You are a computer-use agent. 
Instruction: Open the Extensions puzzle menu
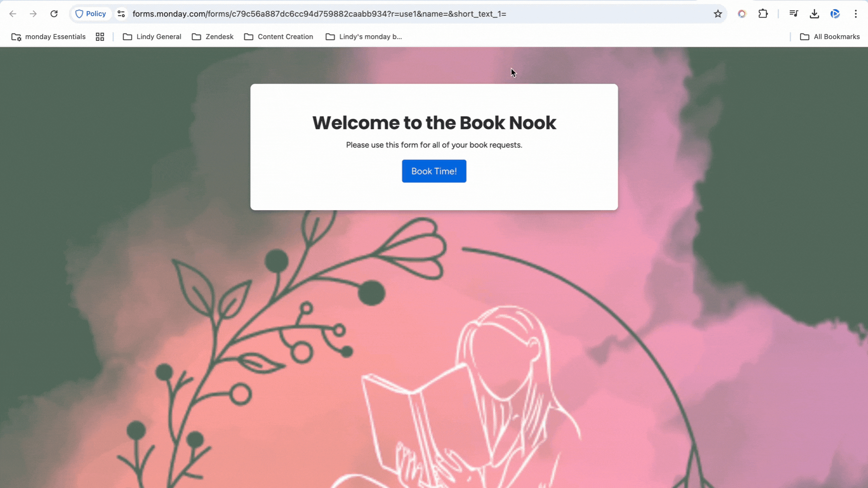(x=763, y=14)
